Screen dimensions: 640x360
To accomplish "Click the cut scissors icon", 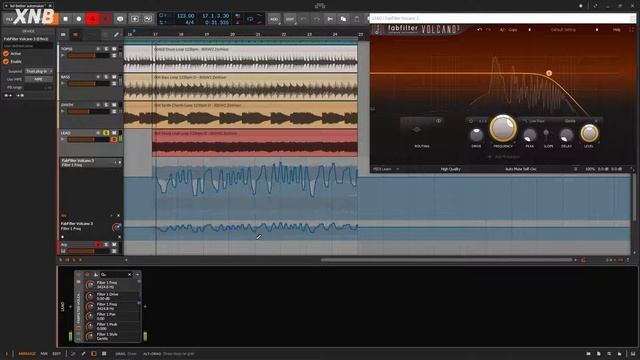I will click(330, 19).
